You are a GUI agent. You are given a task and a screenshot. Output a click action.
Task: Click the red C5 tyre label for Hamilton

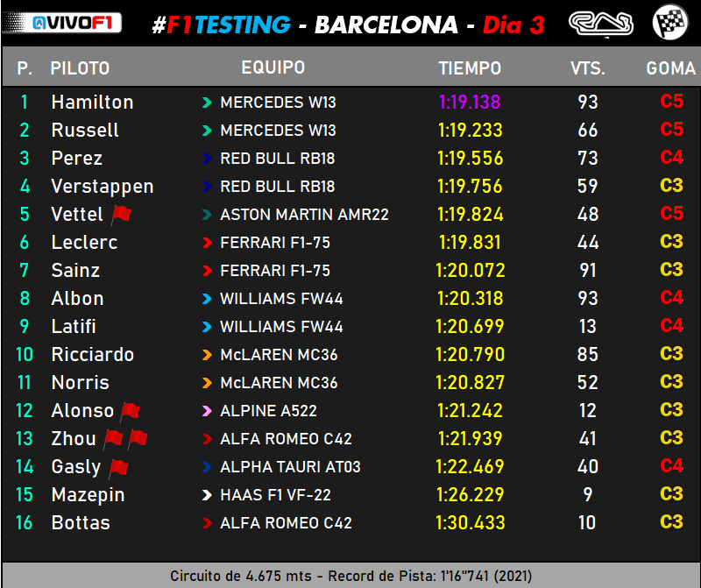(x=671, y=103)
